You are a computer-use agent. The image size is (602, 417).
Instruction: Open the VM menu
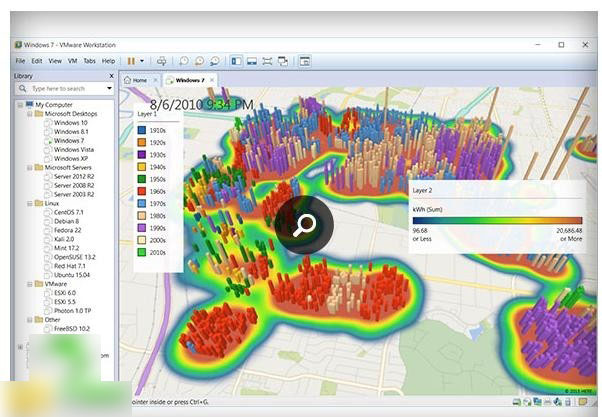pyautogui.click(x=72, y=61)
